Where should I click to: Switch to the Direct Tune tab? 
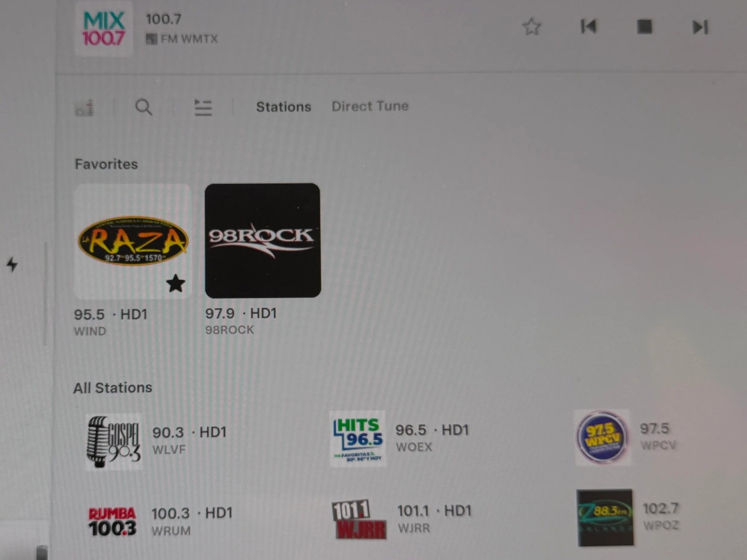(x=370, y=106)
